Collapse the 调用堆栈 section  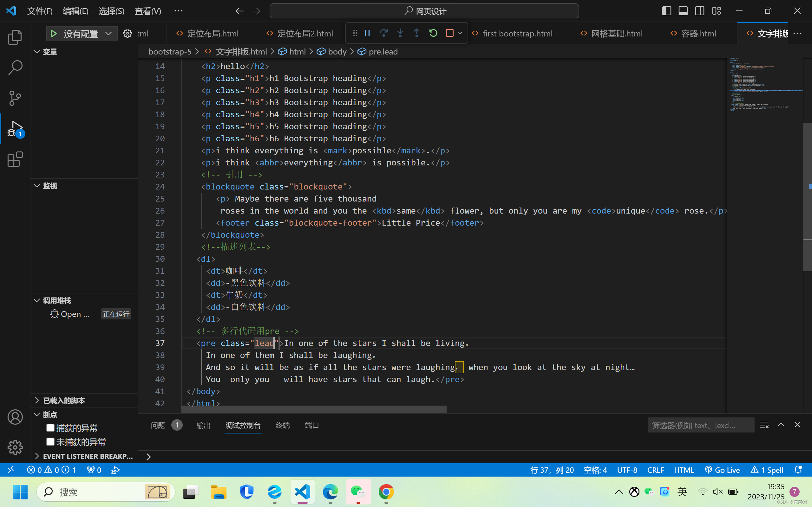tap(56, 300)
